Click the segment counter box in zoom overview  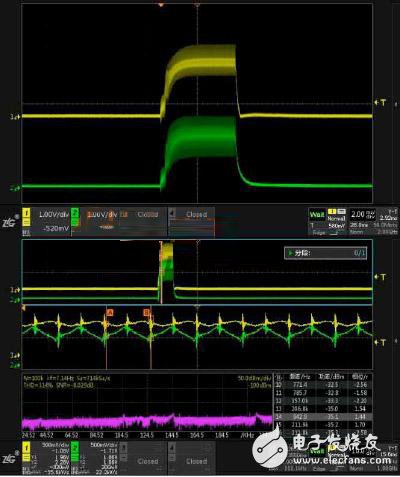tap(326, 253)
